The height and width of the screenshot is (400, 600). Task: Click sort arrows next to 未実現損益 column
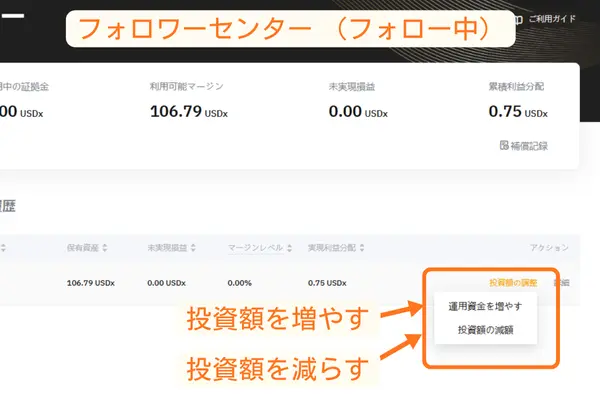pyautogui.click(x=192, y=248)
